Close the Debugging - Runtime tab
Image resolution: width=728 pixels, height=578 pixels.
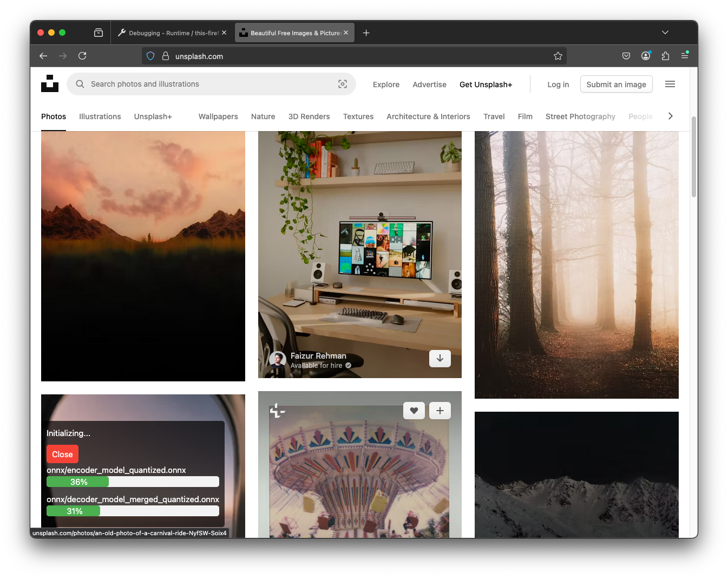click(x=224, y=33)
